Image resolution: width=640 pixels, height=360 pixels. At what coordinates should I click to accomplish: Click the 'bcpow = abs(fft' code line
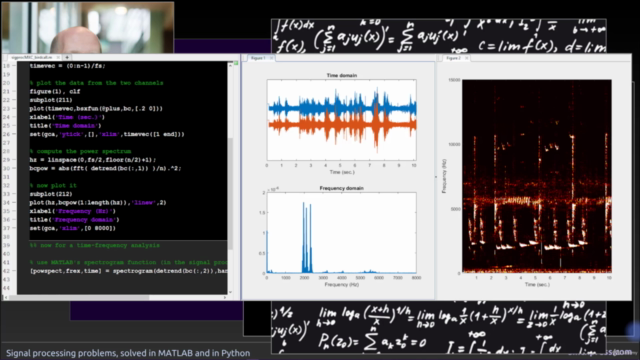tap(105, 168)
